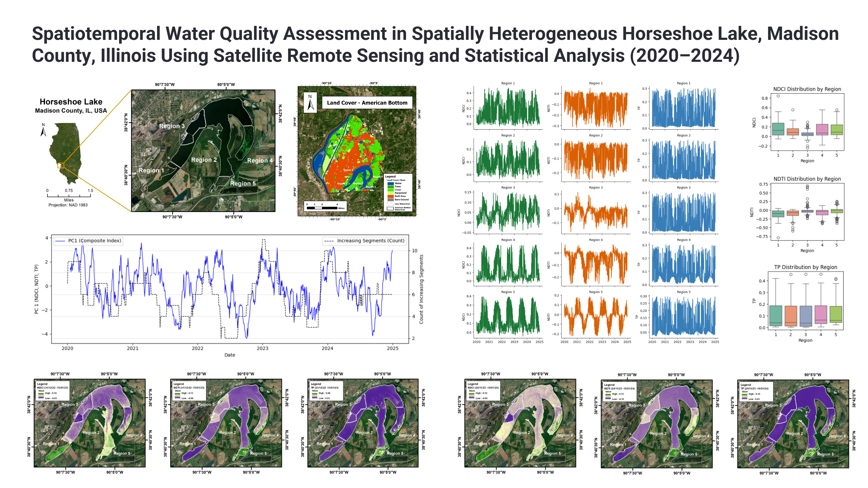The width and height of the screenshot is (868, 488).
Task: Click the orange Built Area legend swatch
Action: coord(390,196)
